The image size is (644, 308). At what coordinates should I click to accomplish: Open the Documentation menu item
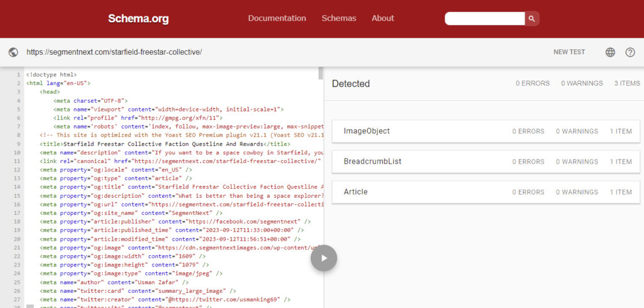[x=277, y=18]
